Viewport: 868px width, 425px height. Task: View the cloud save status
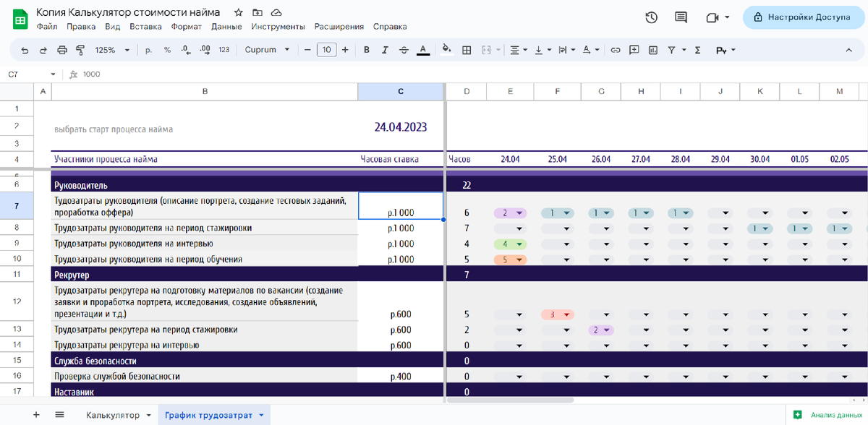coord(276,12)
